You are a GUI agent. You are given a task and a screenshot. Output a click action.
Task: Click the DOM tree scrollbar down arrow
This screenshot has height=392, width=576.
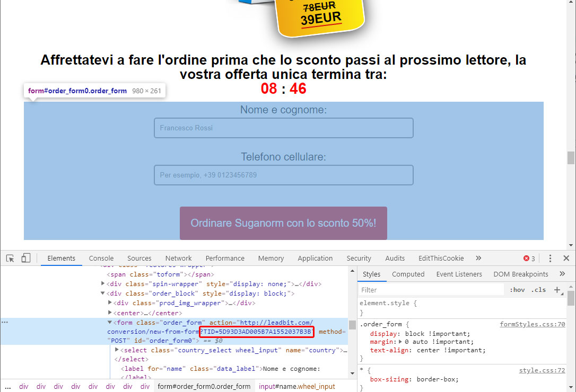pyautogui.click(x=352, y=373)
